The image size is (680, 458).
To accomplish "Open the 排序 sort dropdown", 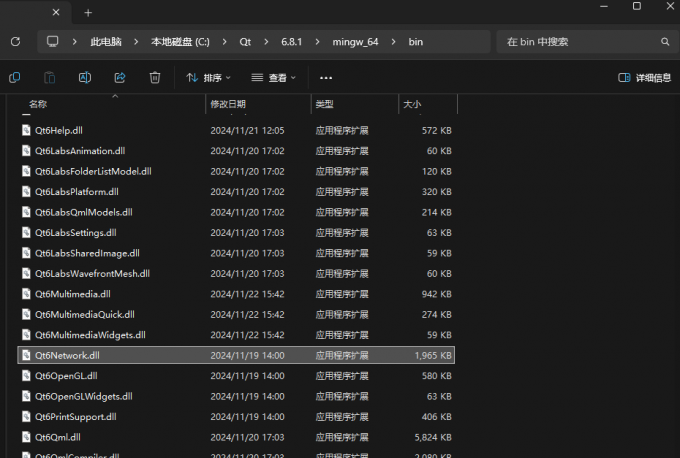I will 208,77.
